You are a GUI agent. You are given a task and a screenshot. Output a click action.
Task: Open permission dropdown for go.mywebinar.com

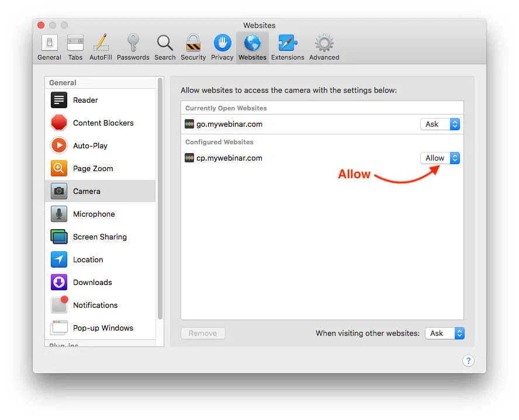click(x=440, y=124)
